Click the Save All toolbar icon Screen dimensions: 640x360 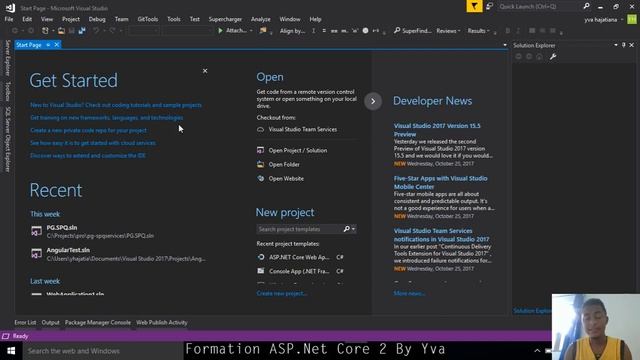click(82, 31)
